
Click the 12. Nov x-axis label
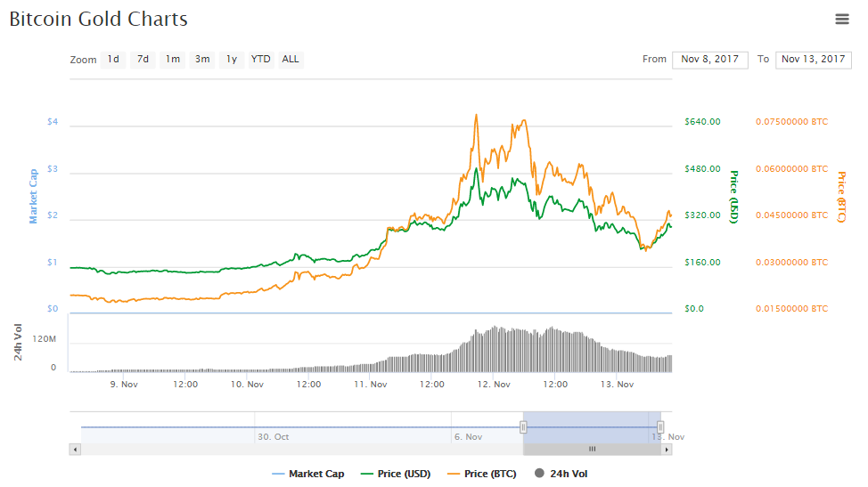pos(494,385)
